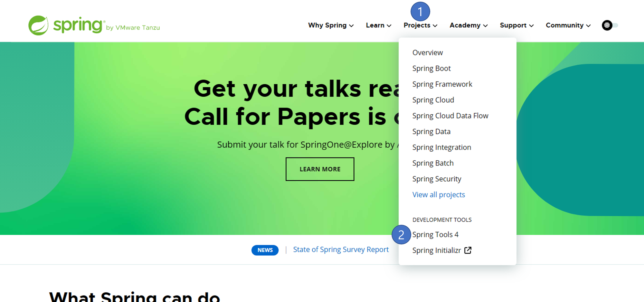This screenshot has width=644, height=302.
Task: Open Spring Tools 4 under Development Tools
Action: pyautogui.click(x=435, y=234)
